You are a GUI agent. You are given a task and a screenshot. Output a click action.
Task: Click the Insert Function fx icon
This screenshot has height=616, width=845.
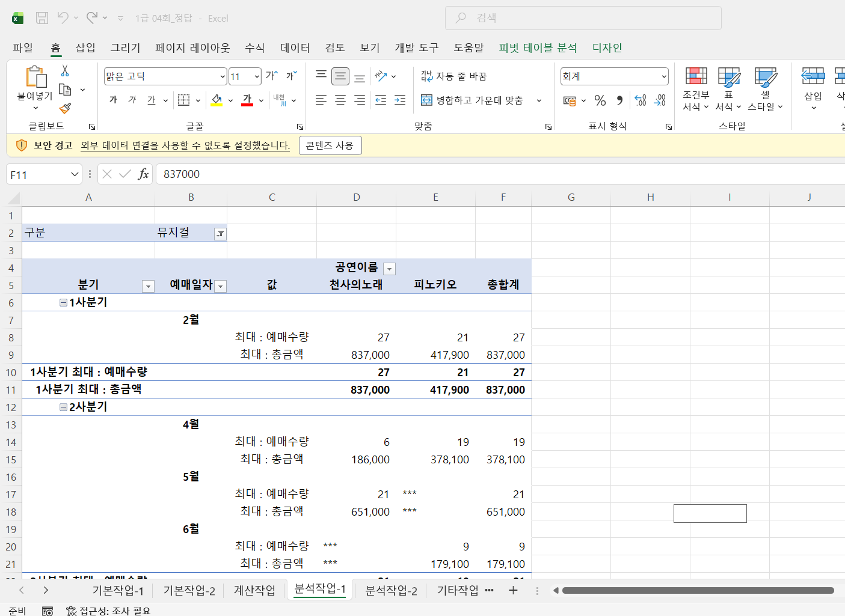pyautogui.click(x=143, y=174)
